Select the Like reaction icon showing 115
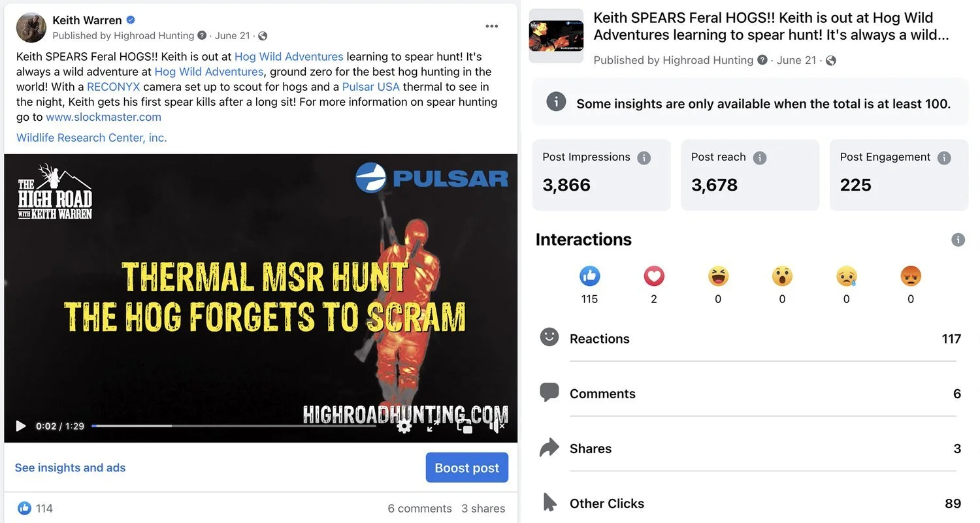 [589, 276]
